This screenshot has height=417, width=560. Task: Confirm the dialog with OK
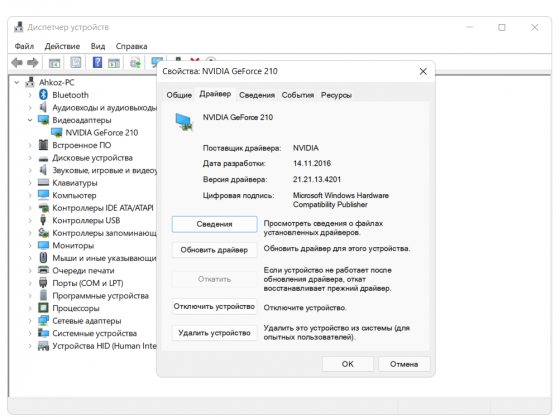coord(348,364)
